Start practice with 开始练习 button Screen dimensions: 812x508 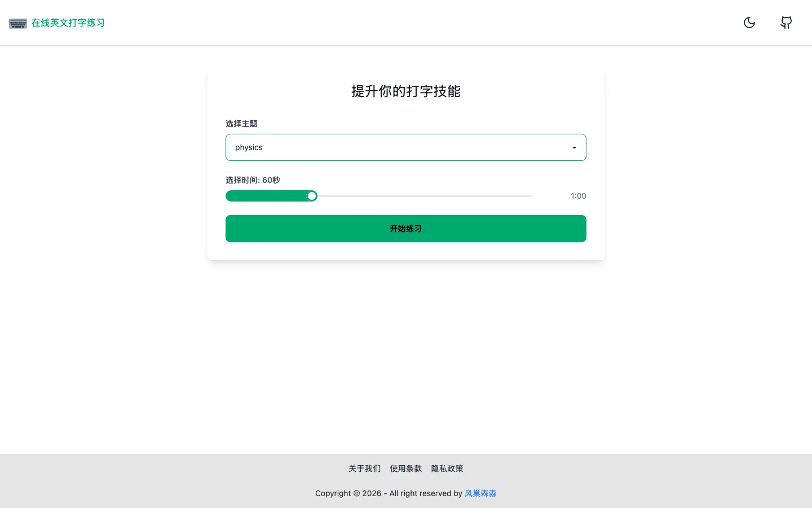click(406, 229)
